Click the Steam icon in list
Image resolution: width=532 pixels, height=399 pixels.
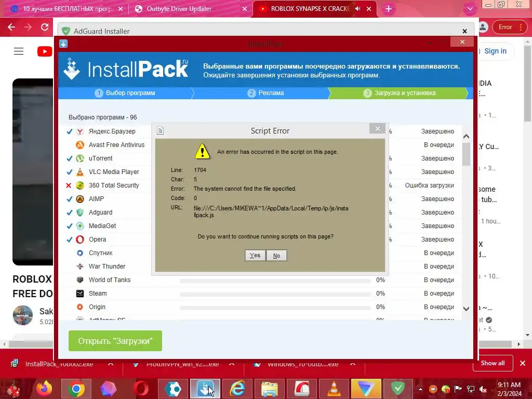tap(79, 294)
